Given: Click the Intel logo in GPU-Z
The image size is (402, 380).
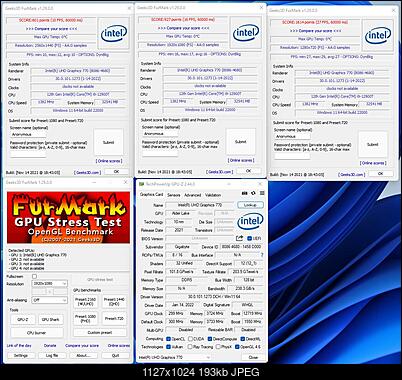Looking at the screenshot, I should click(250, 221).
